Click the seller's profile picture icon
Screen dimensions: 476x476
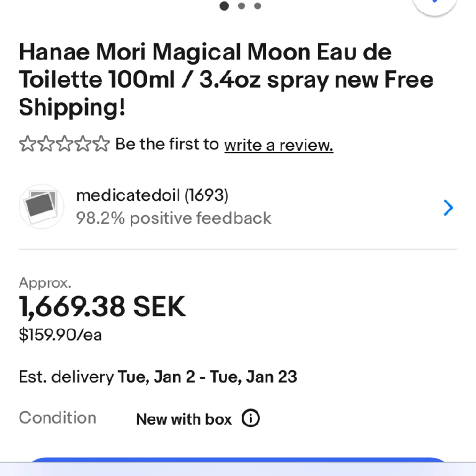tap(41, 206)
